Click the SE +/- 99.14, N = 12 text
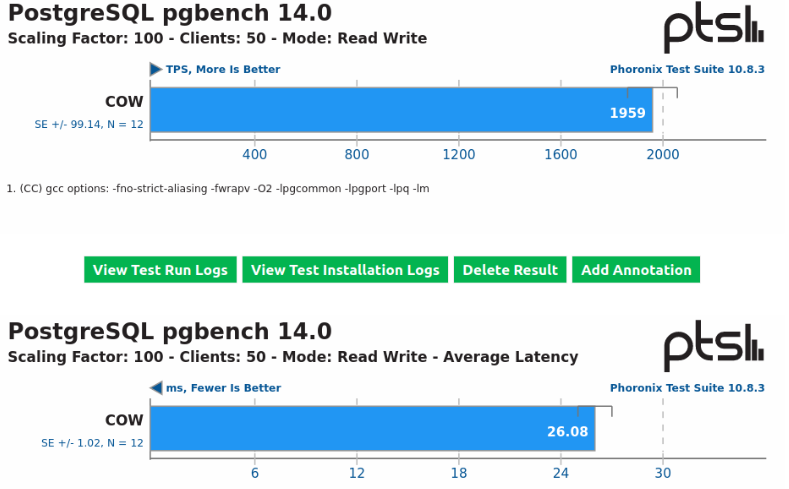This screenshot has height=489, width=789. 89,124
